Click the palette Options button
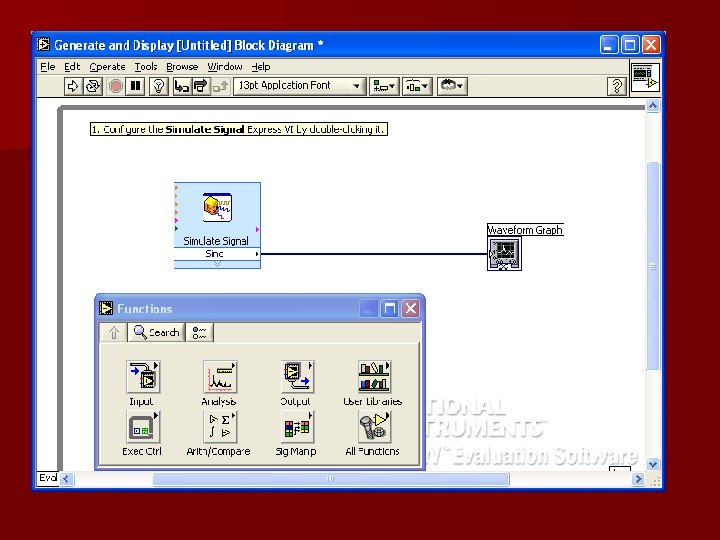This screenshot has width=720, height=540. pyautogui.click(x=200, y=332)
